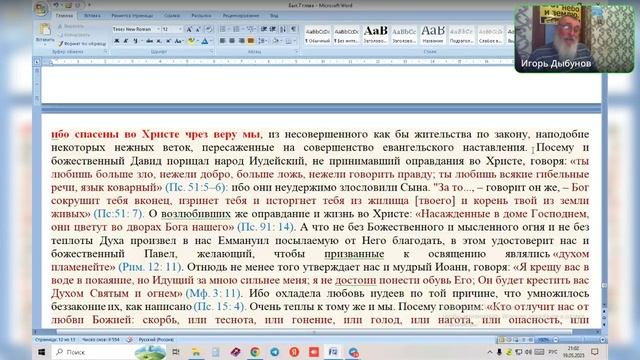Toggle Strikethrough formatting

pos(149,41)
